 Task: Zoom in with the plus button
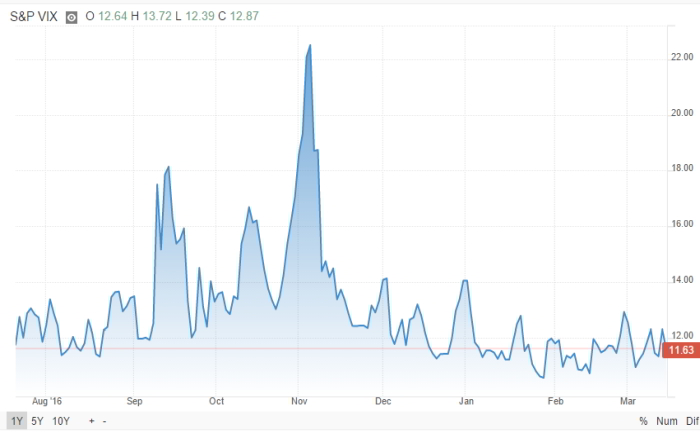click(x=92, y=421)
